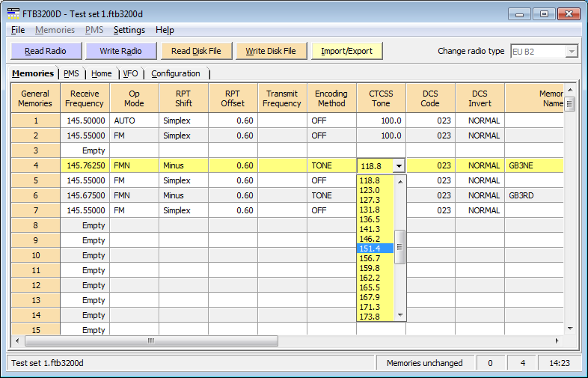
Task: Open the Settings menu
Action: pyautogui.click(x=129, y=30)
